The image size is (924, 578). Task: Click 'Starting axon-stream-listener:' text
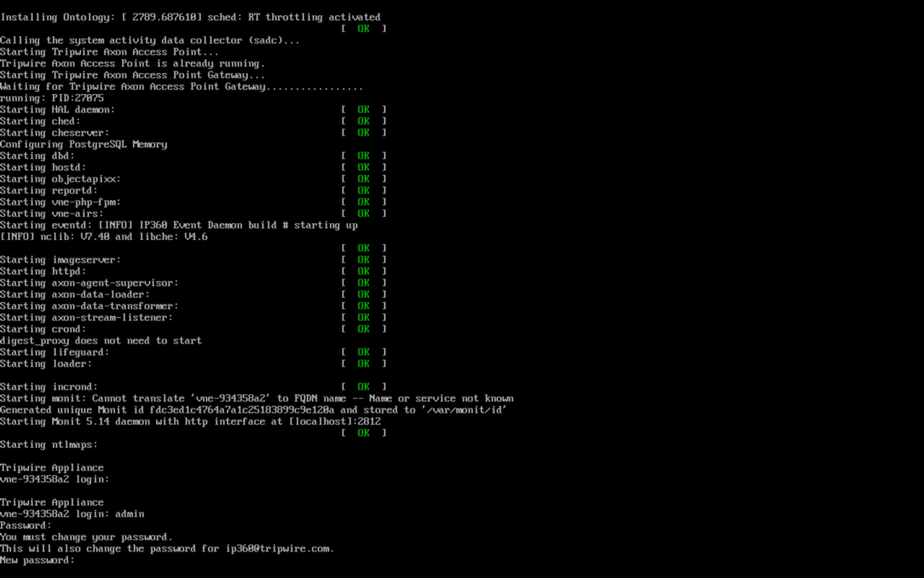[x=86, y=318]
